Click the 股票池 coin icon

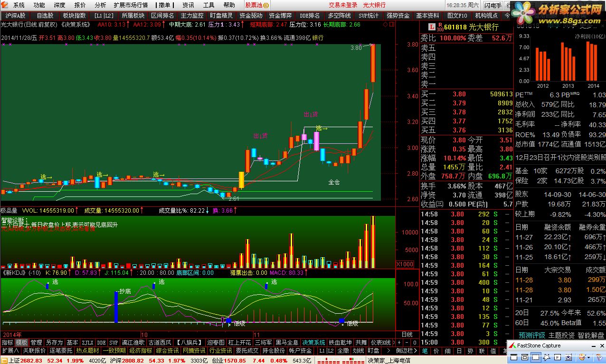click(265, 5)
